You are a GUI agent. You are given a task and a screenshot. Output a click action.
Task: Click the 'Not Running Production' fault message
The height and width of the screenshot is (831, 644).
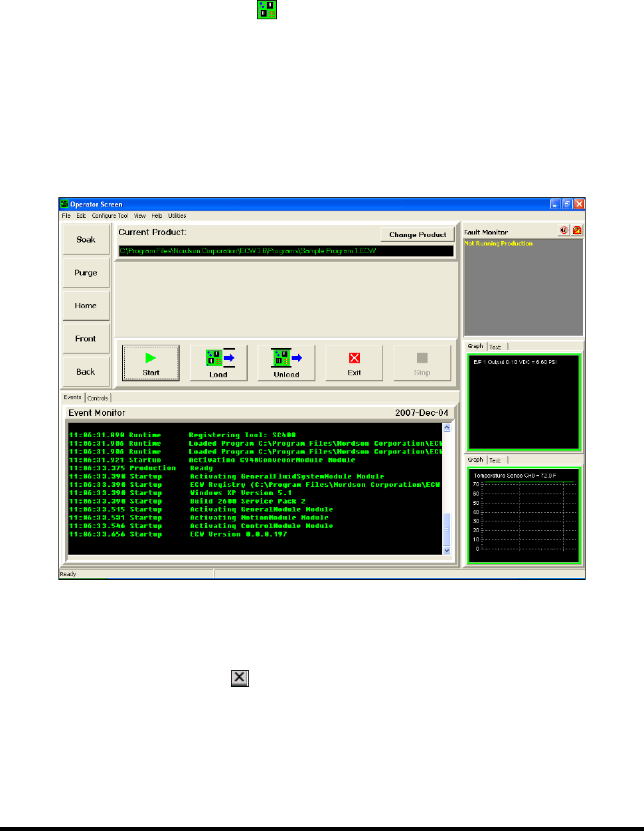[x=499, y=244]
